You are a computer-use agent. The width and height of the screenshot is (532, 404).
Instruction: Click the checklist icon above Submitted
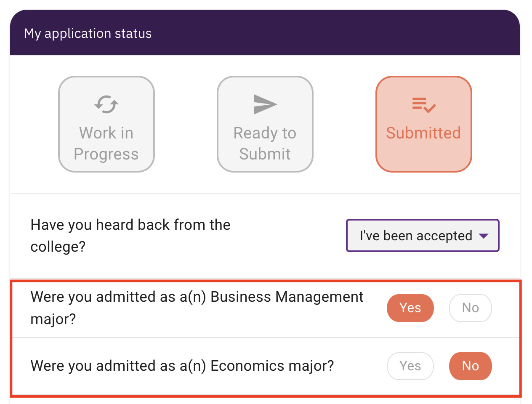tap(424, 105)
